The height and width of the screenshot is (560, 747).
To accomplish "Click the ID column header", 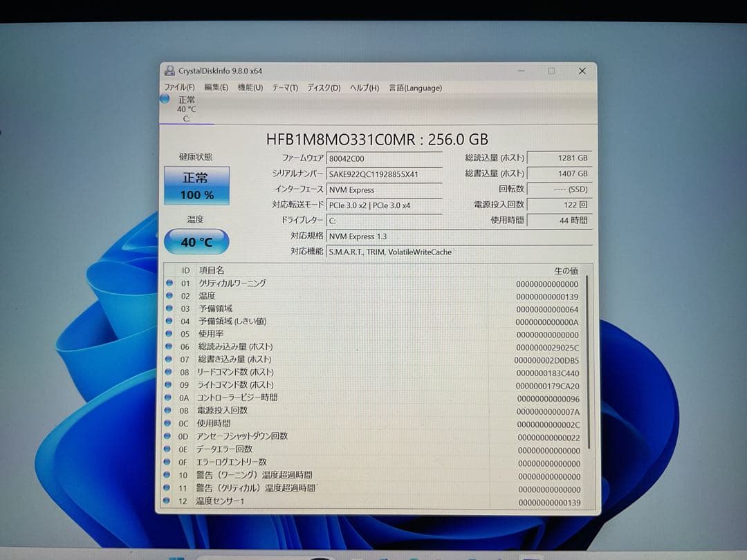I will 185,270.
